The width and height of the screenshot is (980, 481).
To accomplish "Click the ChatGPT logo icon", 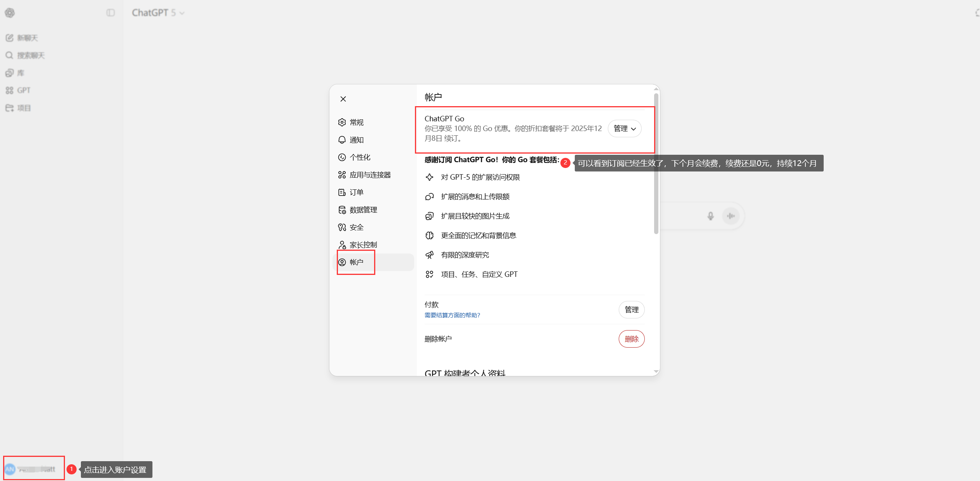I will coord(10,13).
